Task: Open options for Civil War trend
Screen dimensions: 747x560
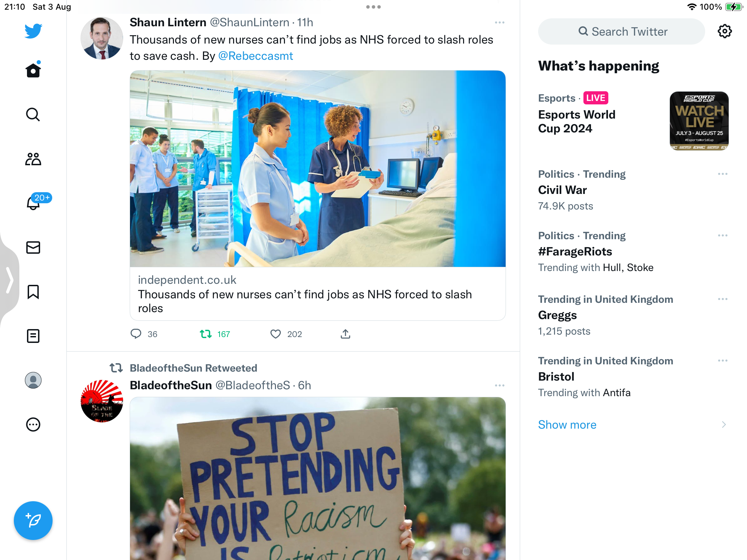Action: [x=723, y=174]
